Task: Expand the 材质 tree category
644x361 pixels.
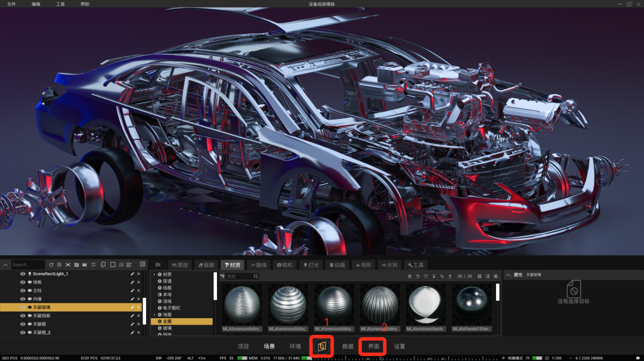Action: [x=154, y=275]
